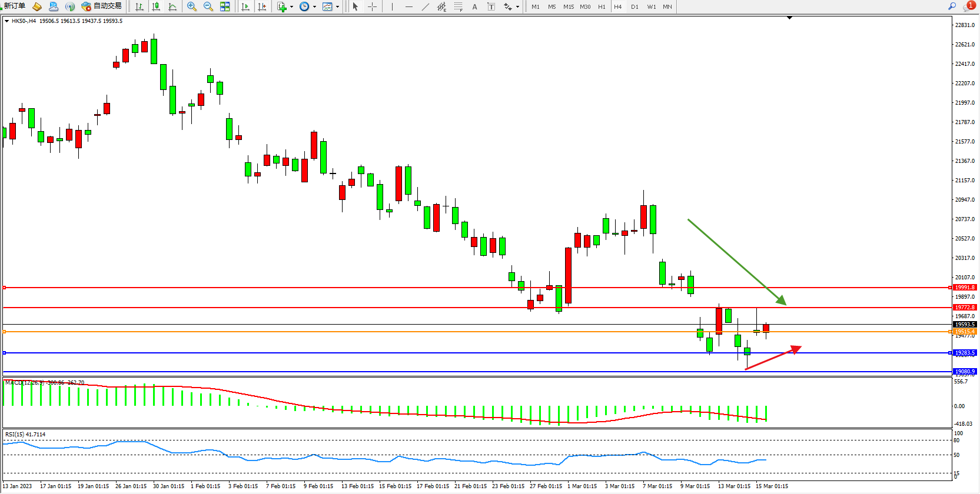Switch chart to bar chart mode
The width and height of the screenshot is (980, 494).
[x=139, y=6]
